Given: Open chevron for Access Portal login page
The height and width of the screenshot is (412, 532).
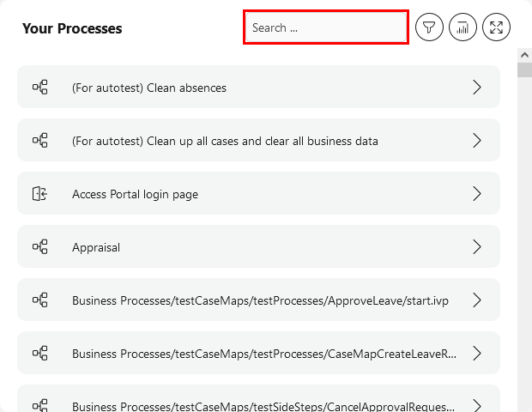Looking at the screenshot, I should pos(477,194).
